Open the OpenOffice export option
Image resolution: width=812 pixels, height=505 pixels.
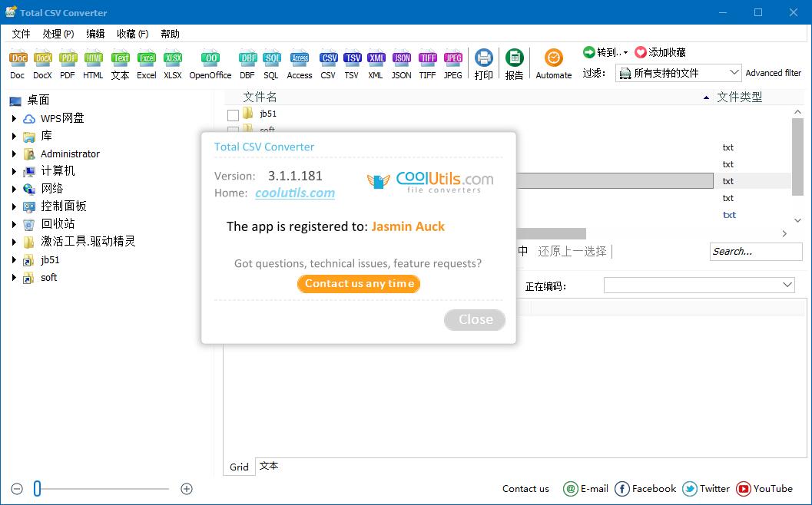coord(210,58)
